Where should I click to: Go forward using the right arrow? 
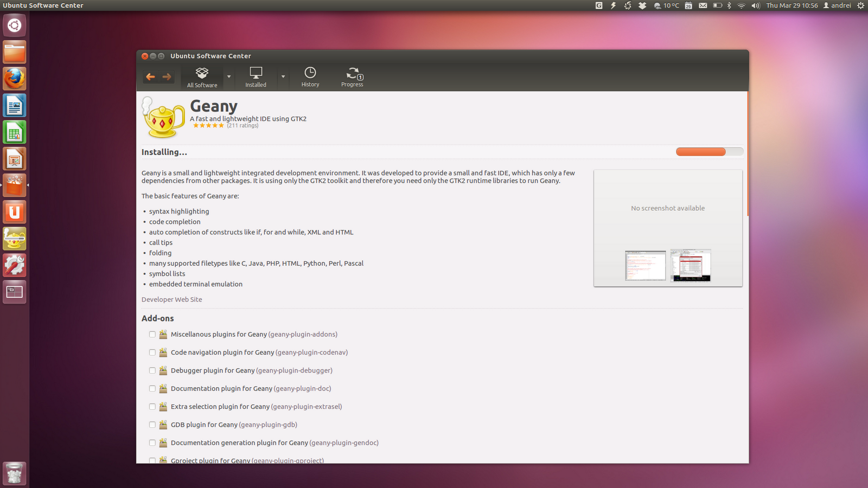pos(167,76)
